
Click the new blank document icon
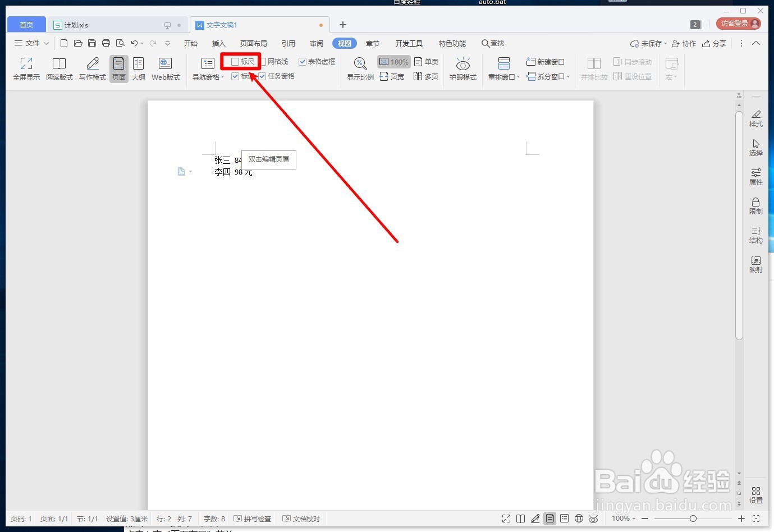tap(64, 43)
